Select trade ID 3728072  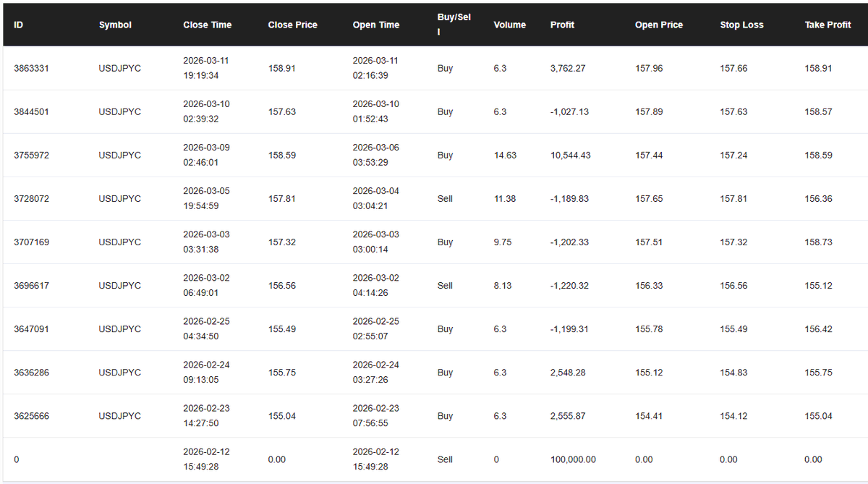[31, 198]
